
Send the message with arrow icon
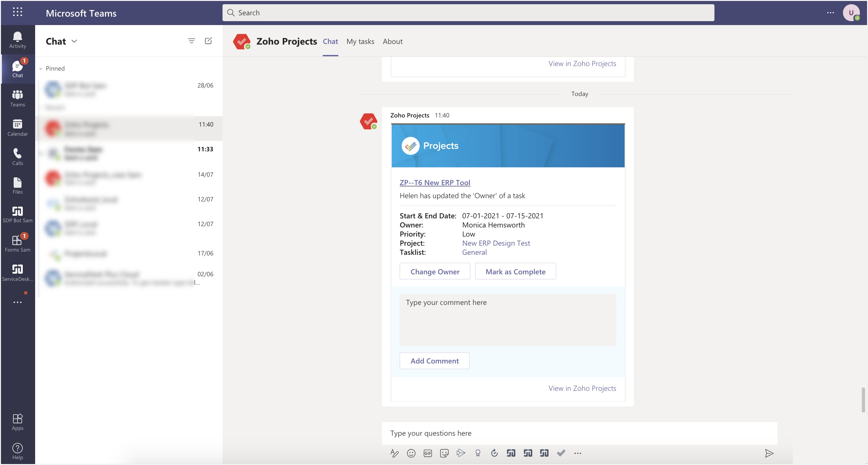(769, 453)
